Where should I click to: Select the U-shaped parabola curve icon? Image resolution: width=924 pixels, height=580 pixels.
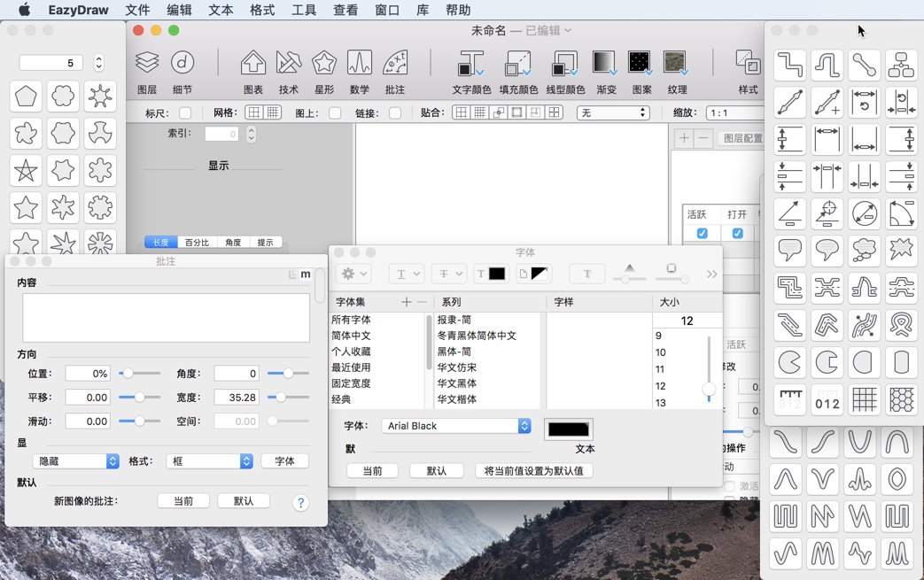point(859,442)
